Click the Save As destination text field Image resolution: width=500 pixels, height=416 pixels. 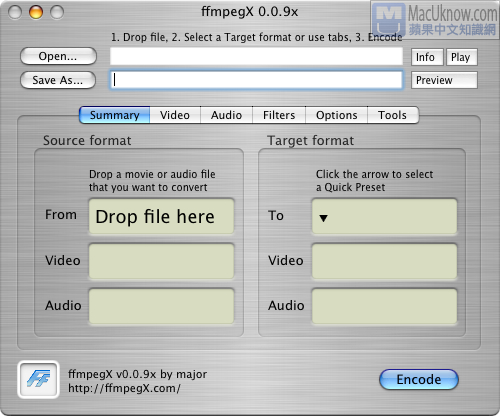tap(256, 80)
